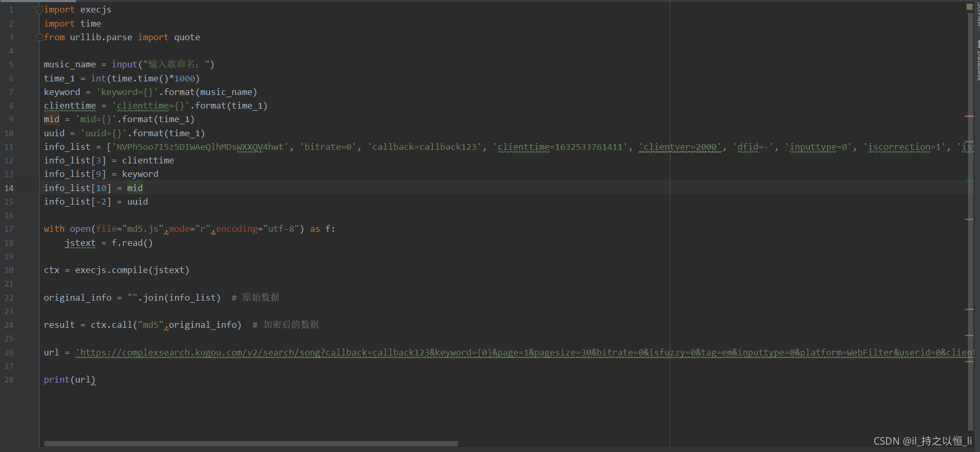Click the 'clientver=2000' string on line 11
This screenshot has height=452, width=980.
pyautogui.click(x=680, y=147)
